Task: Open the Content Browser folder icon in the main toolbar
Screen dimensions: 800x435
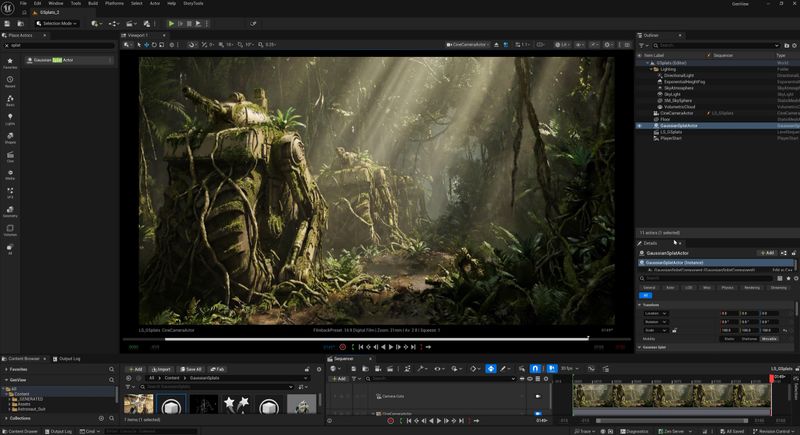Action: (21, 23)
